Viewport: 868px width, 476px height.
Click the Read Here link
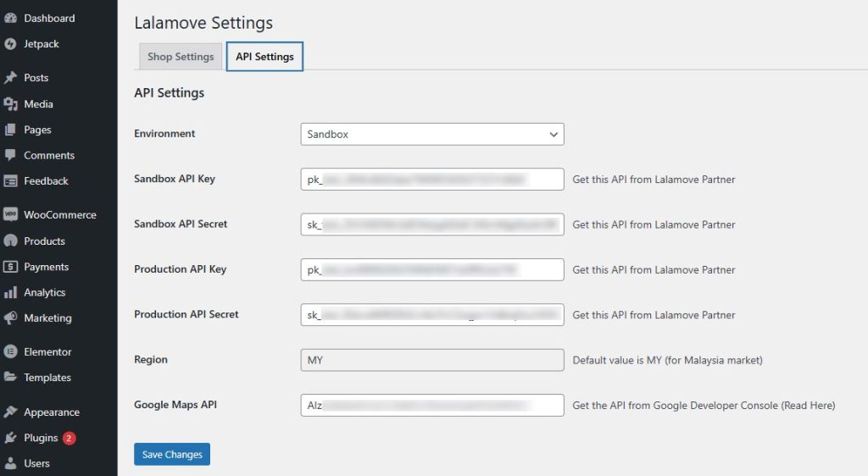click(808, 405)
